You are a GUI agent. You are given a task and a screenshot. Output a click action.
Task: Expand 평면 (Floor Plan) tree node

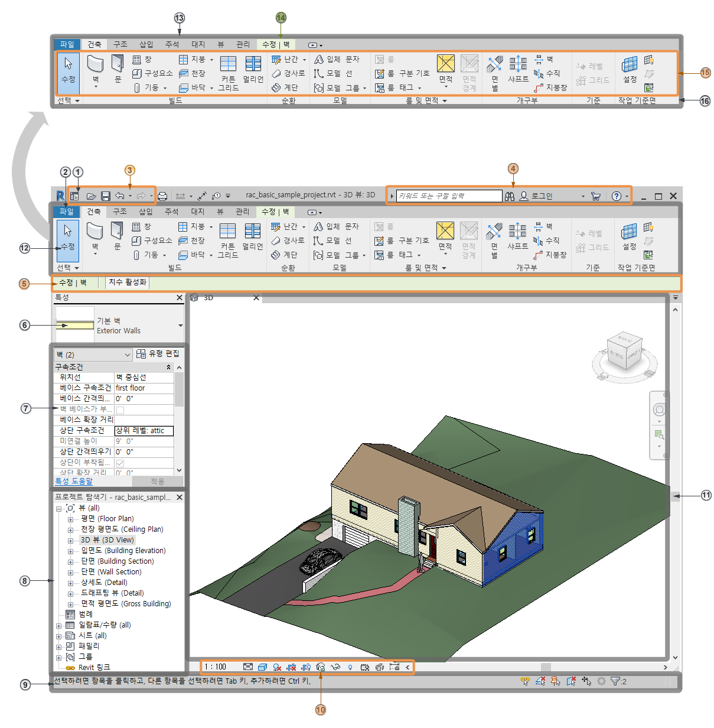70,519
